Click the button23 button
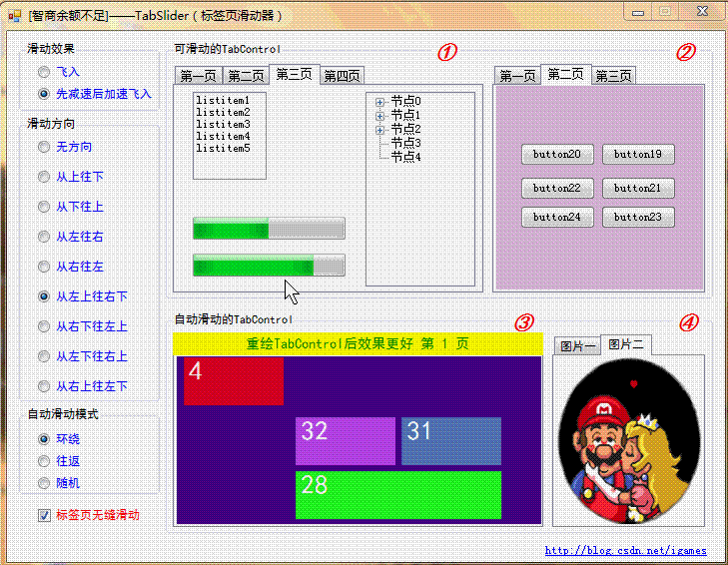This screenshot has height=565, width=728. (638, 218)
